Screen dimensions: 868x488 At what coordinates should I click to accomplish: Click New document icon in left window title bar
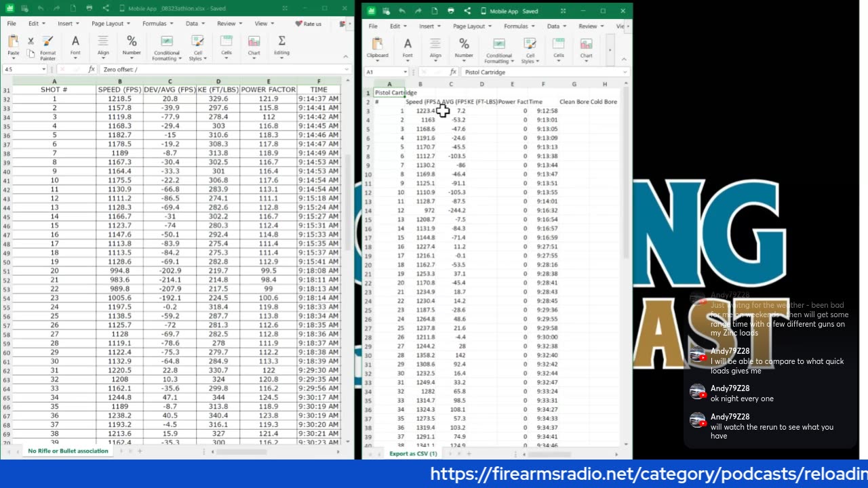coord(73,8)
